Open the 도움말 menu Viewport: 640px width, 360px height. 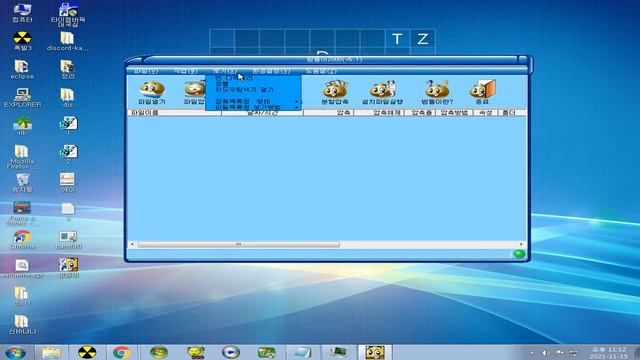(x=321, y=71)
